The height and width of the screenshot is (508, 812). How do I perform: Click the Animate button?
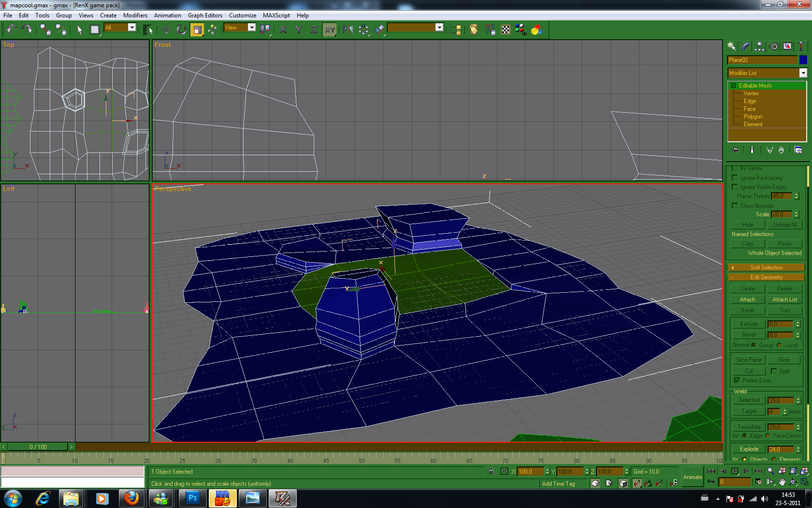click(692, 477)
